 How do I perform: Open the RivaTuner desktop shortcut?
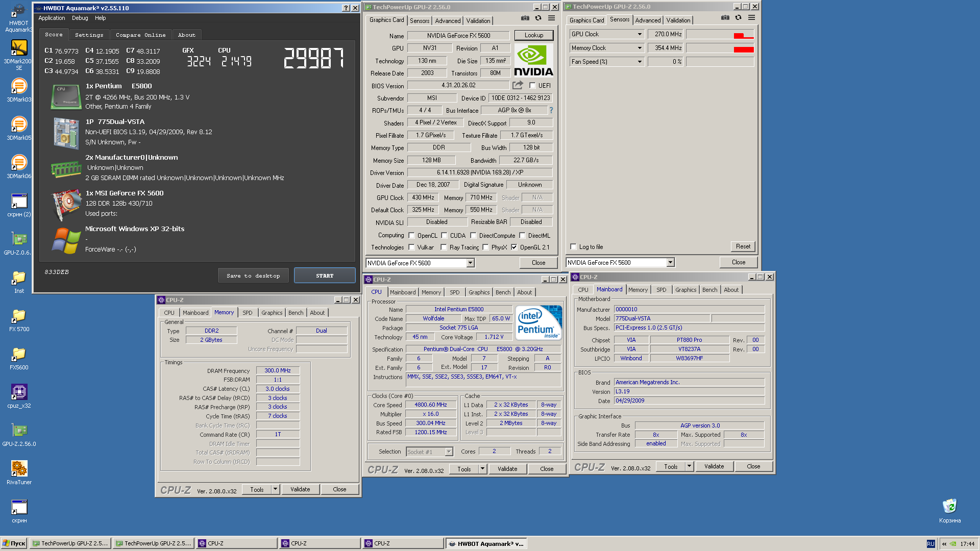19,472
